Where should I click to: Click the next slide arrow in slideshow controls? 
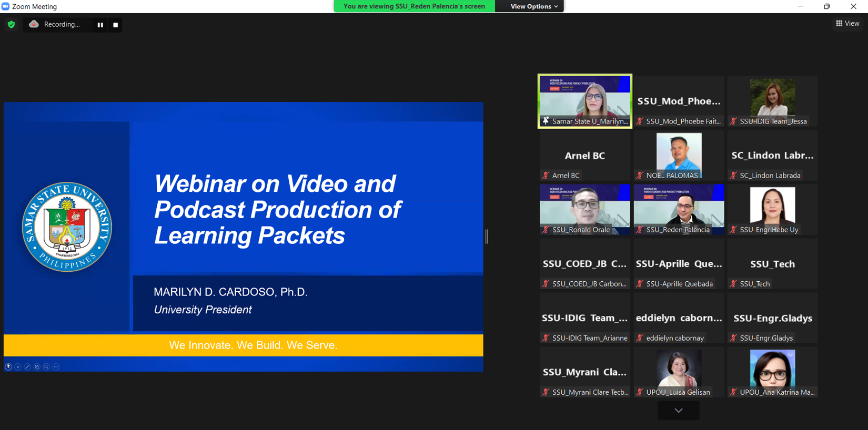click(18, 367)
